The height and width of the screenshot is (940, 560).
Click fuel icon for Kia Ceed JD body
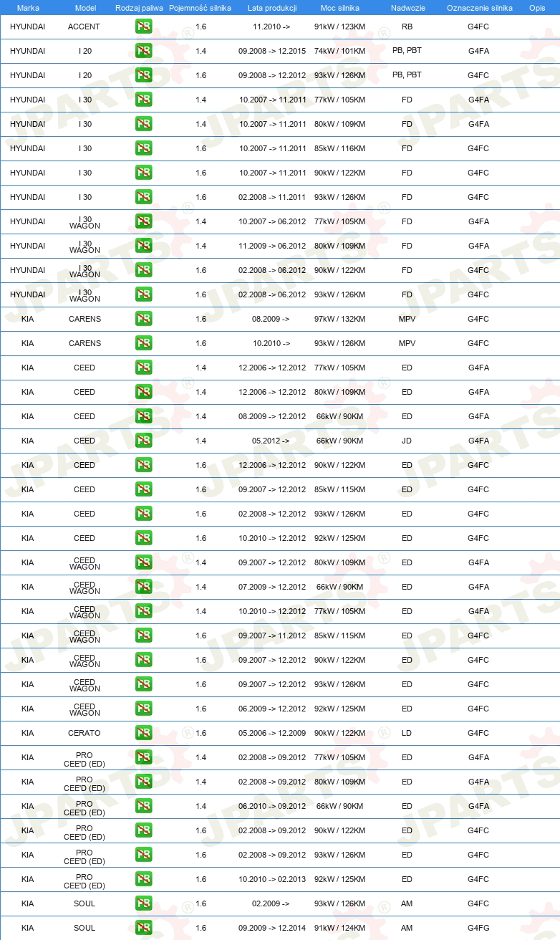pos(143,441)
